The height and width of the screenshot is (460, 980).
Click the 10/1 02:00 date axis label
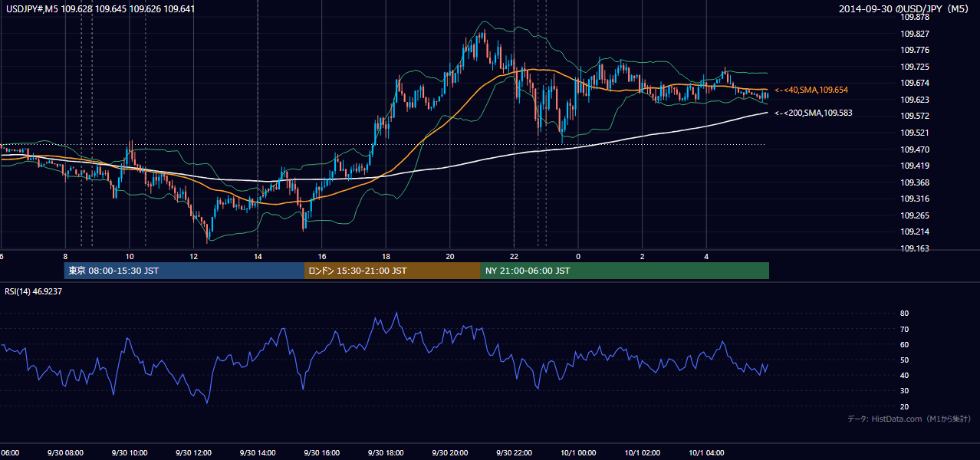tap(643, 453)
